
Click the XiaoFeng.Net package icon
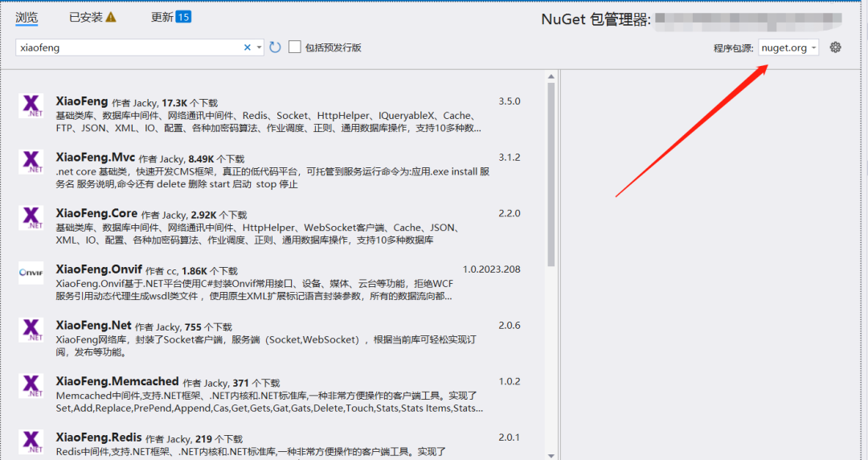(x=31, y=329)
